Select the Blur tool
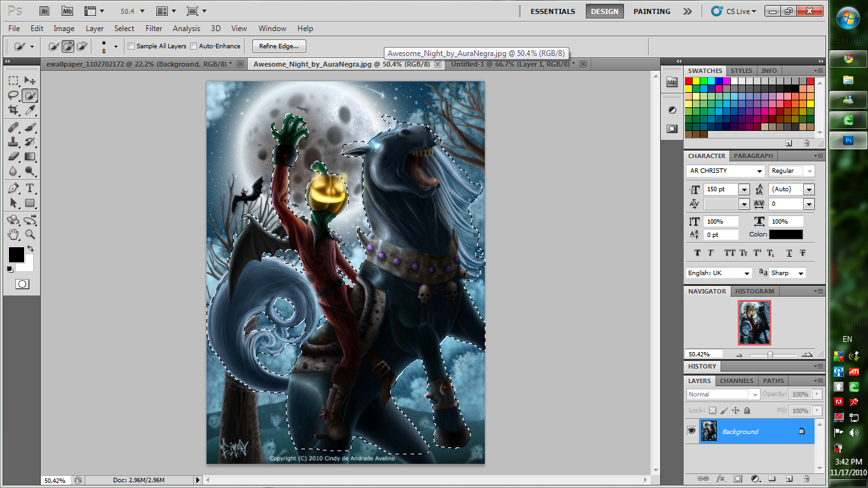 point(13,171)
